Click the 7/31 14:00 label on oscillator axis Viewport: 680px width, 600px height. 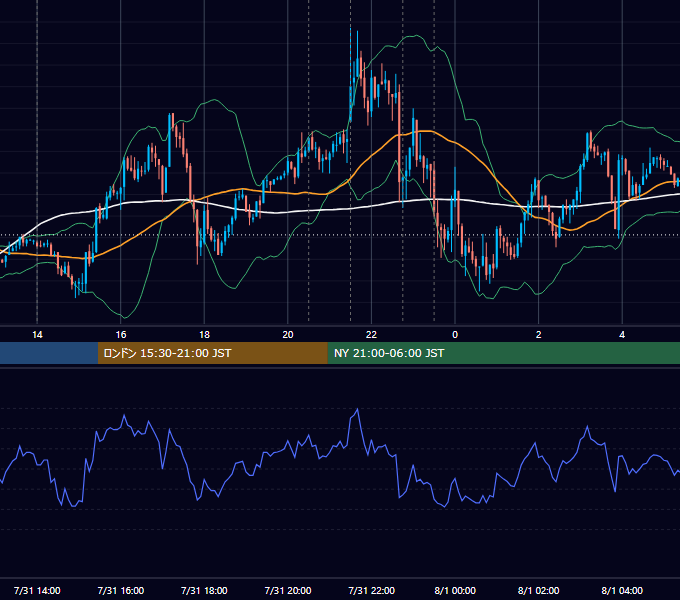pyautogui.click(x=37, y=590)
